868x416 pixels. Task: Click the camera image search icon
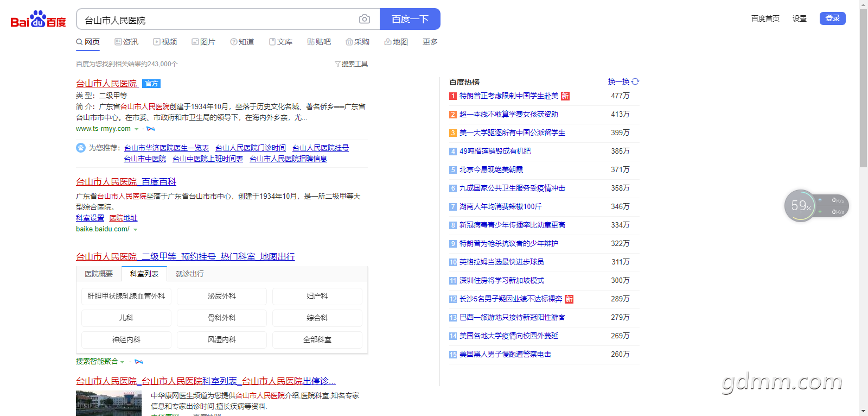tap(365, 20)
